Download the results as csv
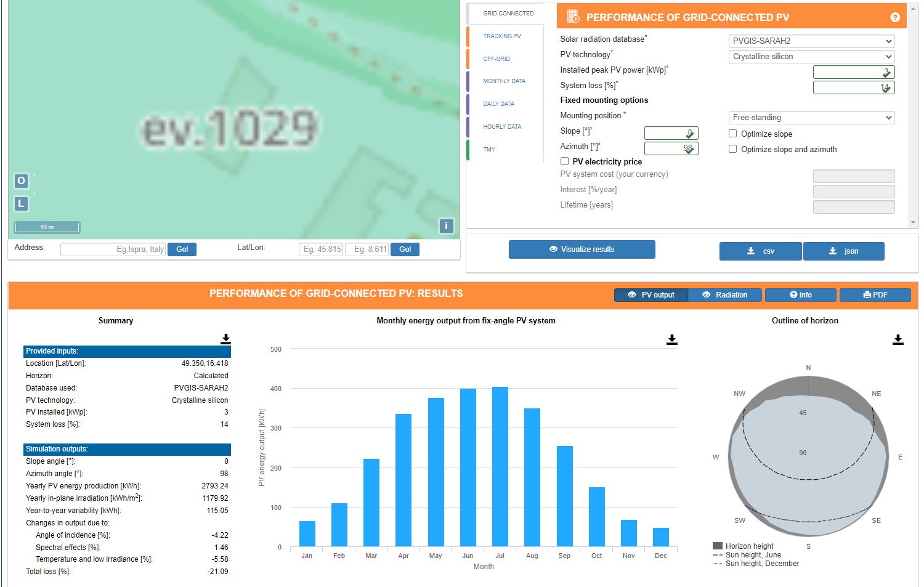This screenshot has width=924, height=587. click(x=760, y=251)
